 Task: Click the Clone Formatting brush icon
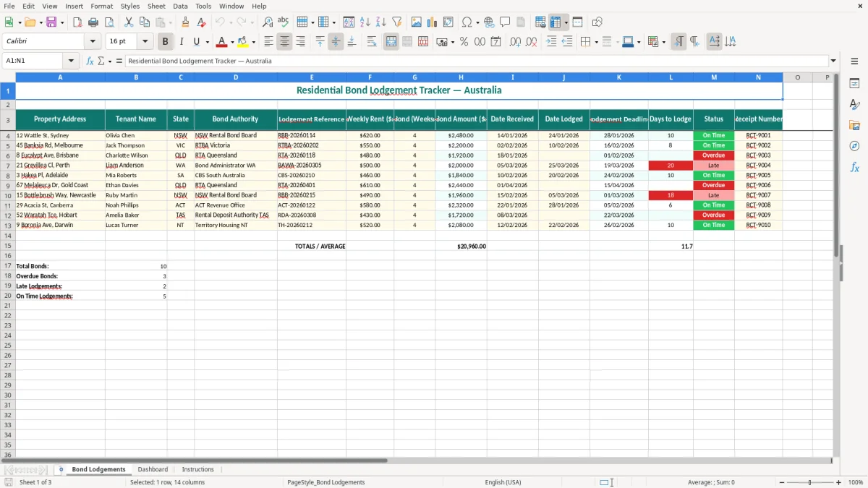186,22
